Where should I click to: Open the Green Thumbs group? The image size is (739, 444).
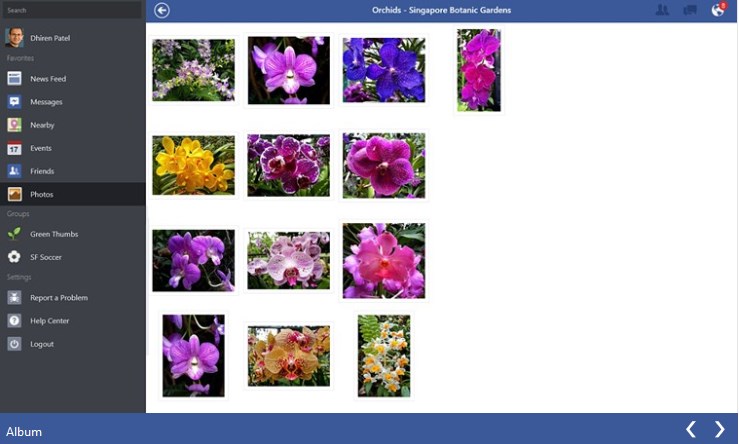point(54,234)
